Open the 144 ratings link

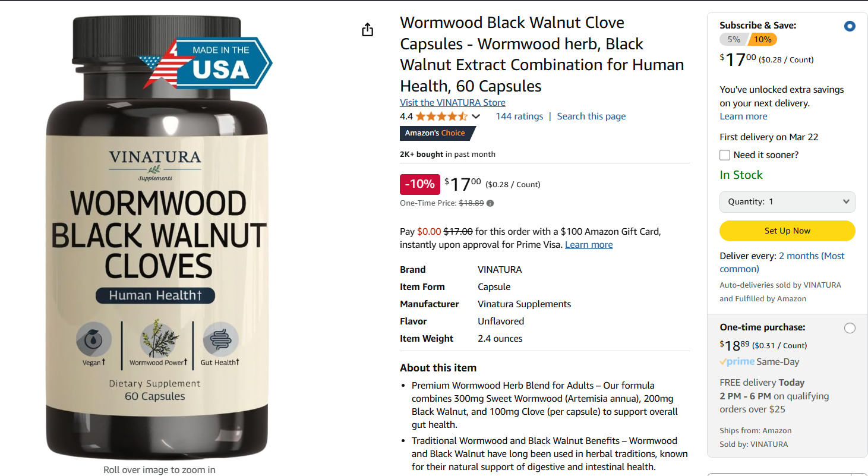(x=519, y=116)
